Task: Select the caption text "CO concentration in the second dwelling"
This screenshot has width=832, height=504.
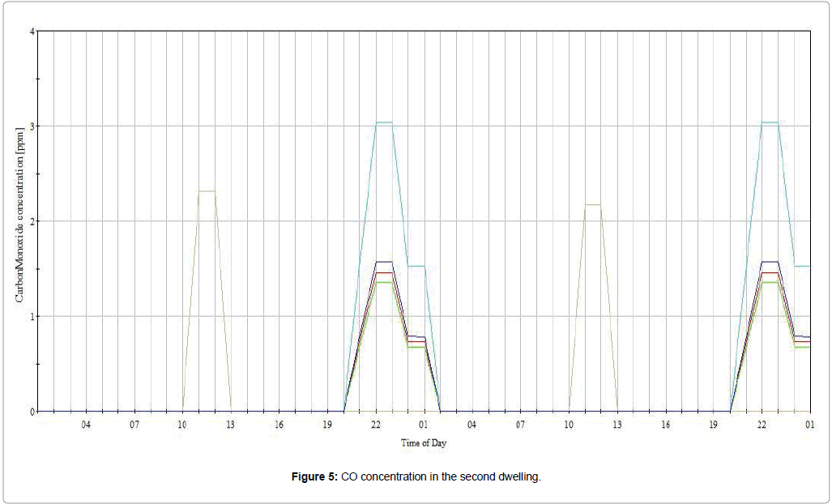Action: click(x=440, y=477)
